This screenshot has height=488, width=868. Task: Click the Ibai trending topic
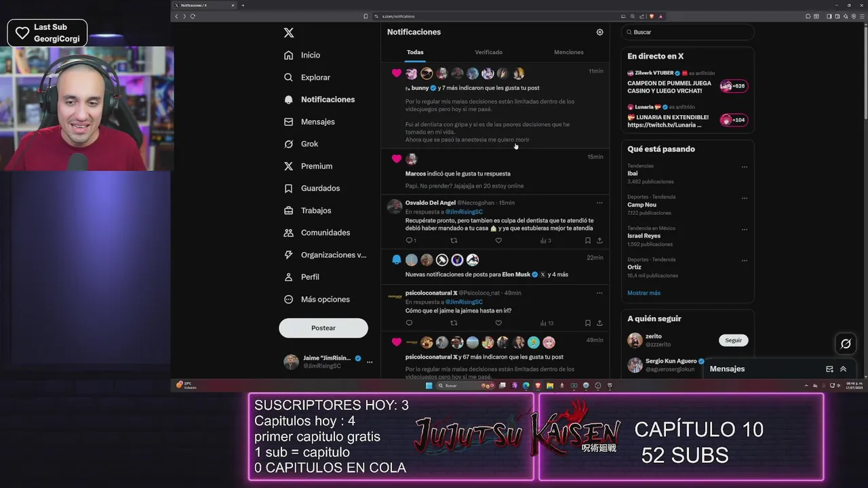(688, 174)
